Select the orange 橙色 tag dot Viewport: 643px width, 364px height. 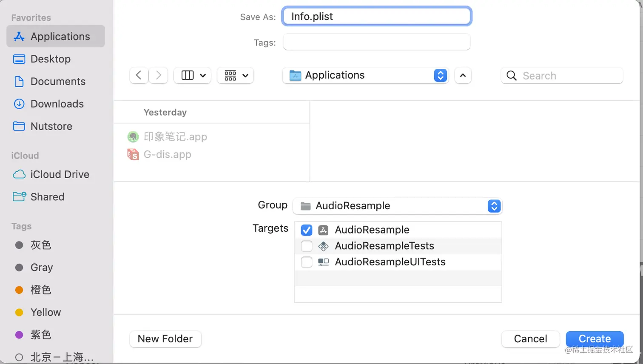(x=19, y=290)
